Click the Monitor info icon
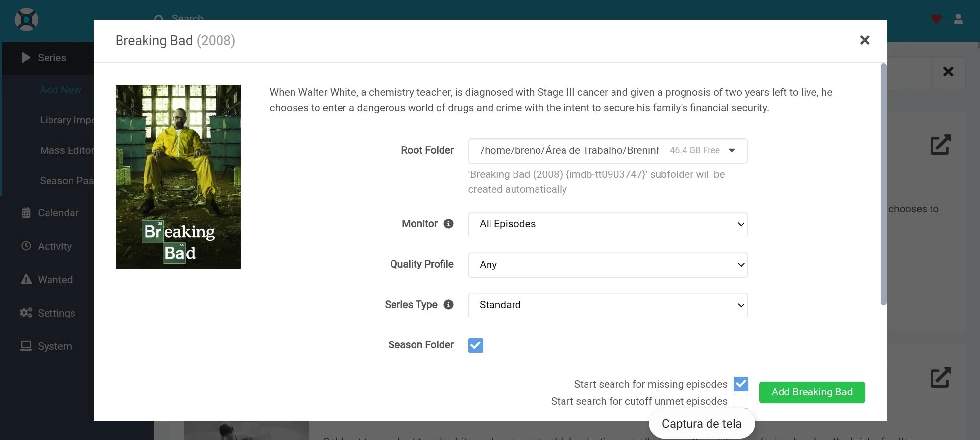 pyautogui.click(x=448, y=224)
